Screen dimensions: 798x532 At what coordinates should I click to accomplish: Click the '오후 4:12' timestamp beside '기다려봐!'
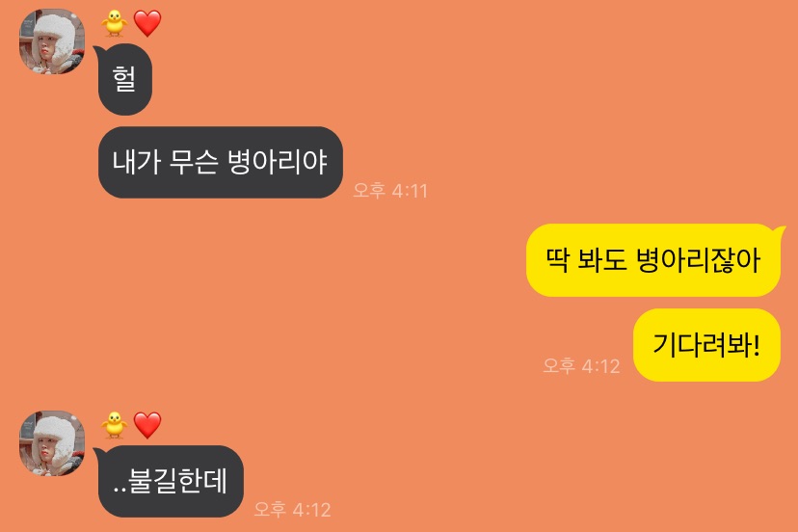[581, 366]
